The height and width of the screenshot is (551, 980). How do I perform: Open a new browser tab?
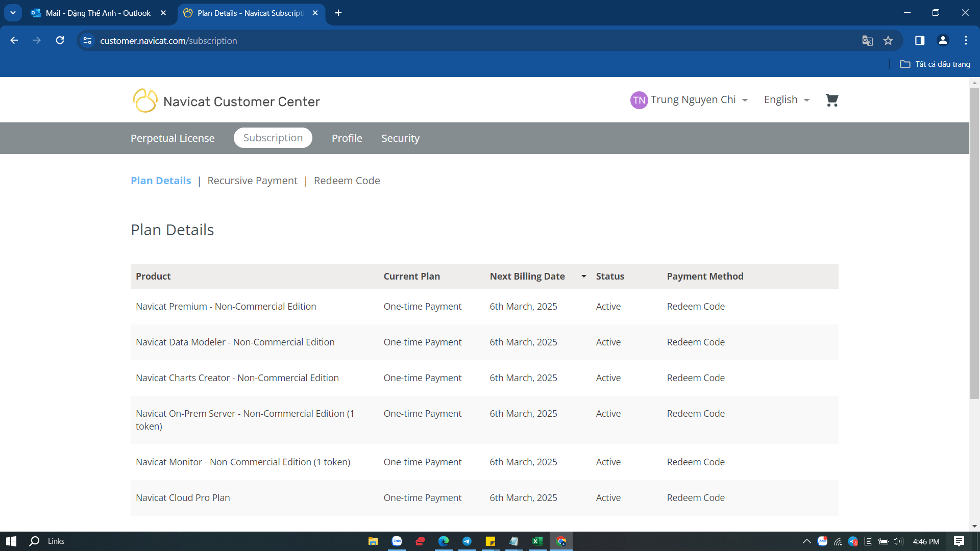[338, 13]
